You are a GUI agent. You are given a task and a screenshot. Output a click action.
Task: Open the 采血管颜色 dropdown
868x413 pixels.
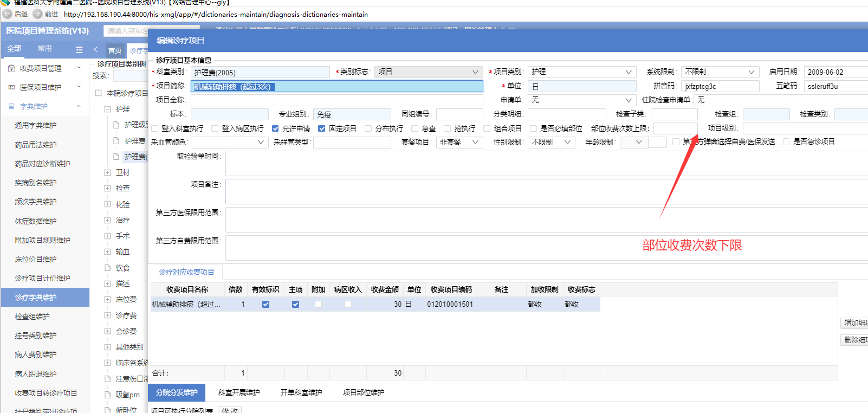point(230,142)
